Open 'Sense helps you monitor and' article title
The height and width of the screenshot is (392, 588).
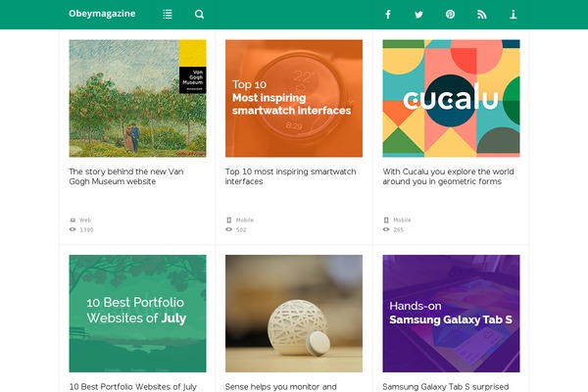point(281,386)
